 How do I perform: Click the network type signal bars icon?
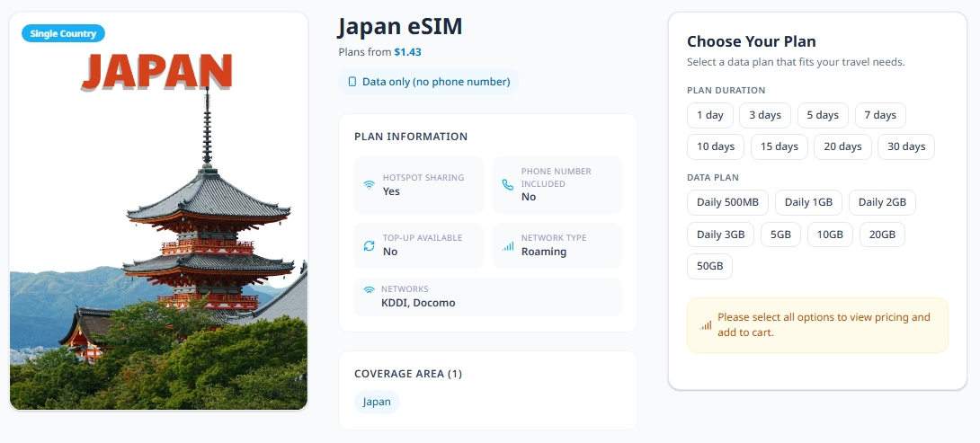coord(507,245)
